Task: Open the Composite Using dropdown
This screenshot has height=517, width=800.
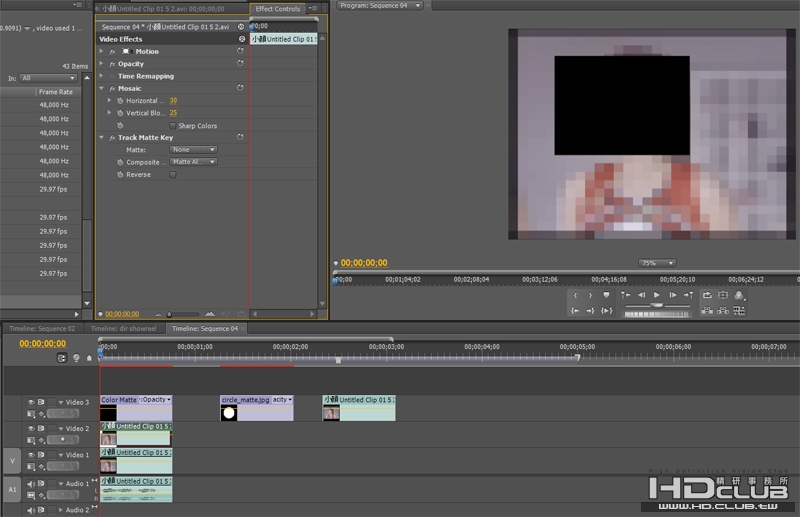Action: pyautogui.click(x=193, y=162)
